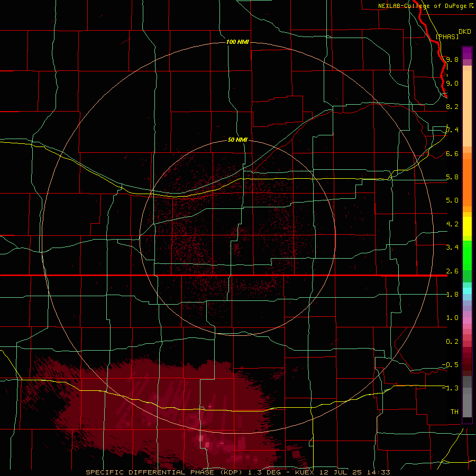This screenshot has height=476, width=476.
Task: Click the 6.6 scale value
Action: point(452,153)
